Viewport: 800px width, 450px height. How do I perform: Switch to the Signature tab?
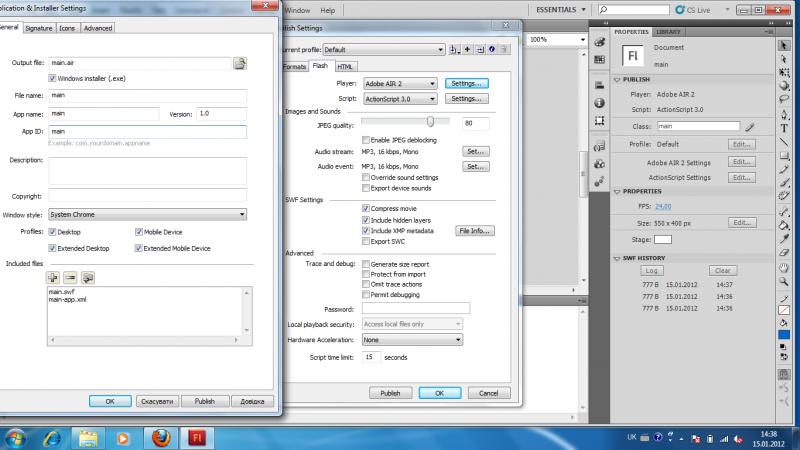pos(39,28)
